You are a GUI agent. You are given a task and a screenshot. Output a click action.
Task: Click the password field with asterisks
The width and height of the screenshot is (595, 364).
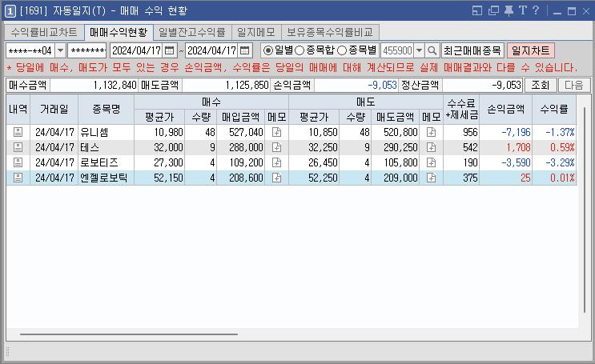(87, 50)
